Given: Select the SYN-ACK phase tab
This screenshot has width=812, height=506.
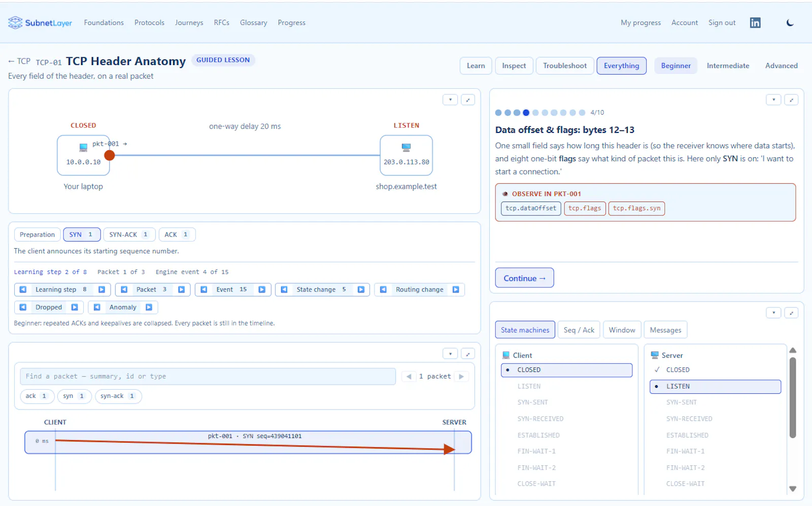Looking at the screenshot, I should 129,234.
